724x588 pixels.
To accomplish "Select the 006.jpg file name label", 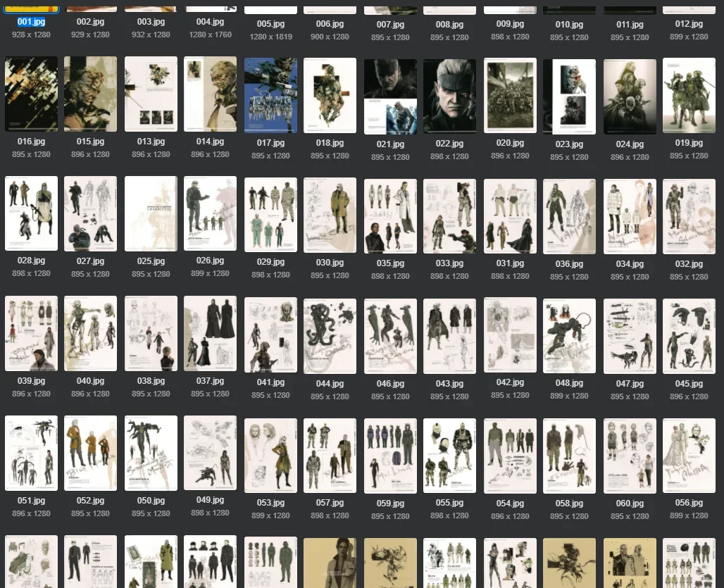I will tap(330, 23).
